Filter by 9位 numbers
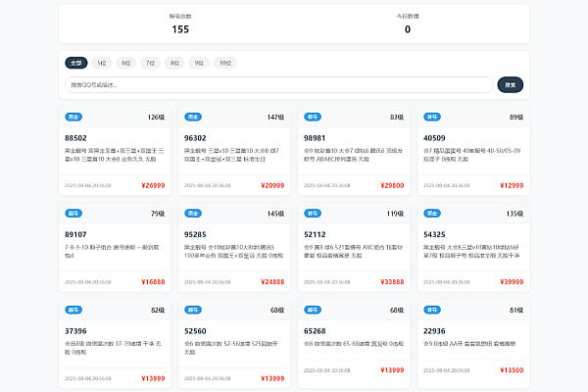This screenshot has width=588, height=392. point(199,63)
